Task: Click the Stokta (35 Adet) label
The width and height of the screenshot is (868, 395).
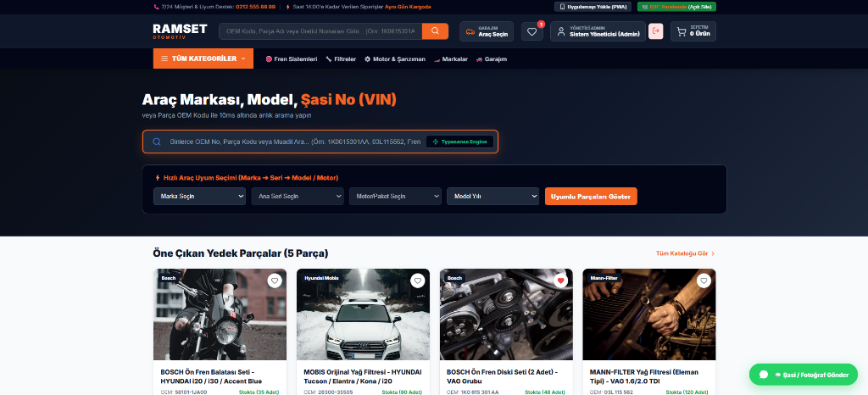Action: pos(259,392)
